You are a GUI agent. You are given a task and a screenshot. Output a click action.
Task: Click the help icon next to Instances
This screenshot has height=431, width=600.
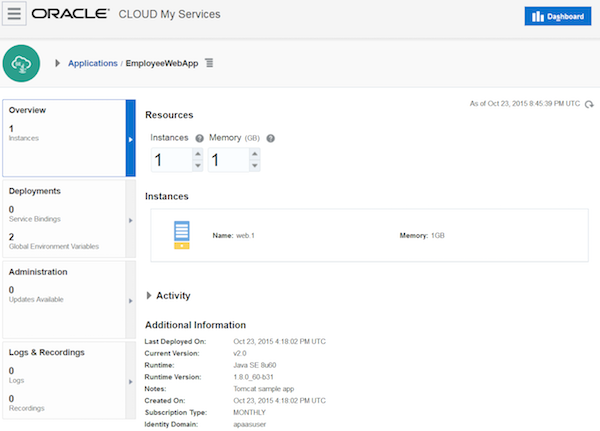click(200, 138)
